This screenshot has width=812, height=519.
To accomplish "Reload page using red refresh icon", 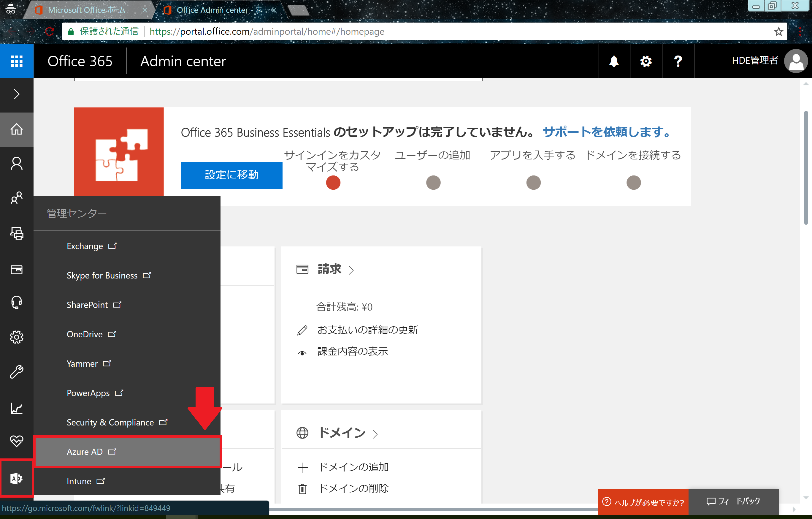I will click(x=50, y=31).
